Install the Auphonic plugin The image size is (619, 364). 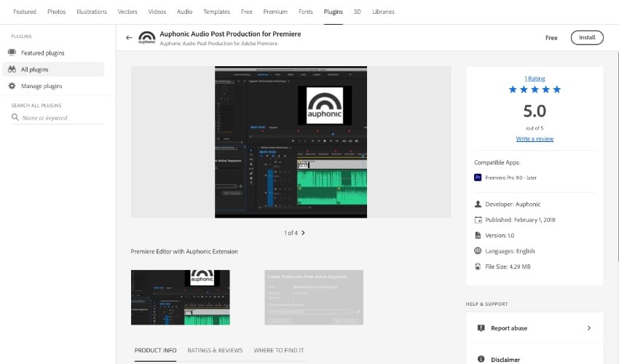click(x=586, y=38)
